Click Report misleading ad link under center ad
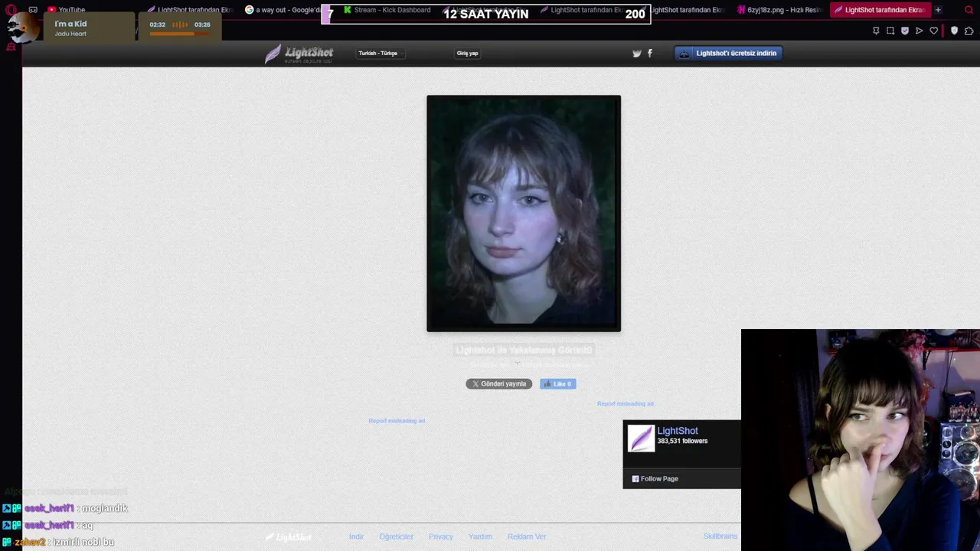 coord(397,421)
